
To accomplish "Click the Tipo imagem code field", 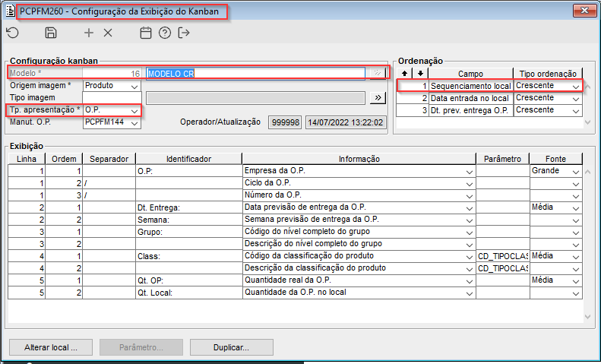I will (x=112, y=98).
